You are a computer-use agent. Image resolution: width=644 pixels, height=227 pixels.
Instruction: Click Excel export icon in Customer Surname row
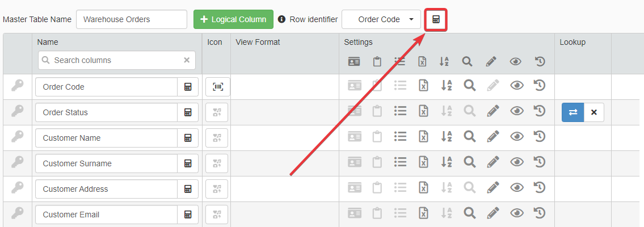pyautogui.click(x=422, y=162)
